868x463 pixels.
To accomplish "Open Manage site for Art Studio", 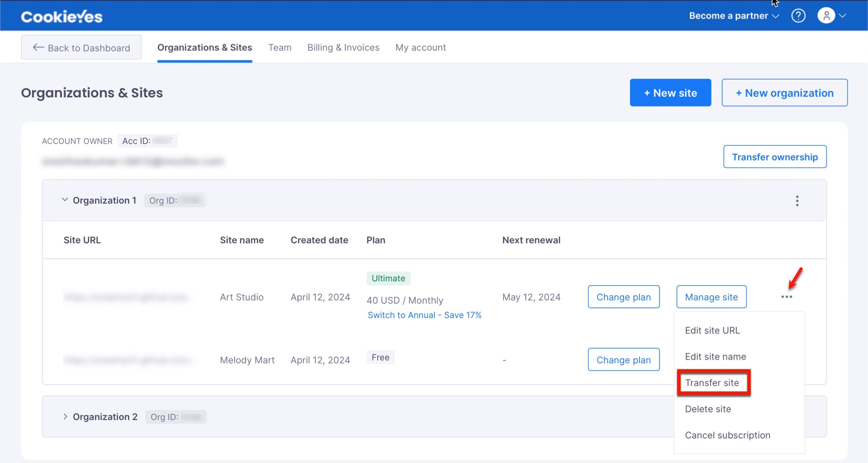I will (x=711, y=297).
